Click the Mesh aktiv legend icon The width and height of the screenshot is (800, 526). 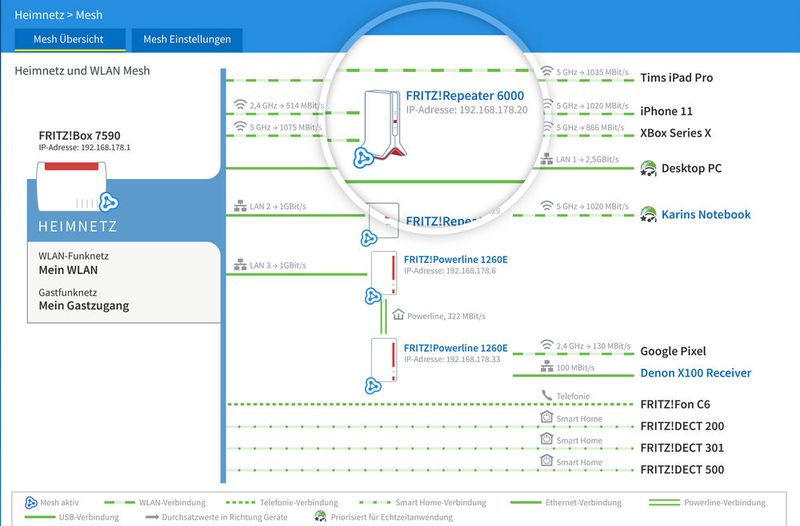coord(31,503)
